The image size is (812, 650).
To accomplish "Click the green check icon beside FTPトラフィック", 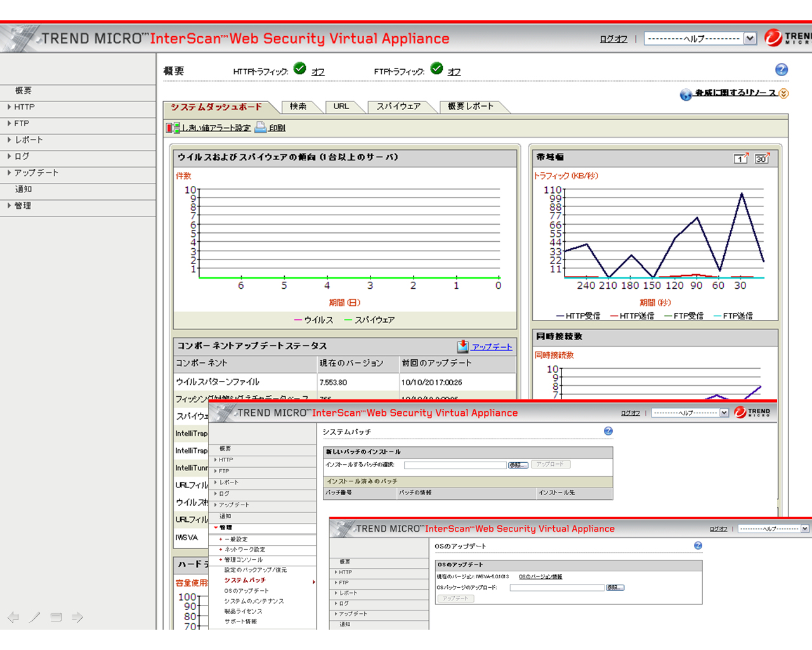I will coord(436,69).
